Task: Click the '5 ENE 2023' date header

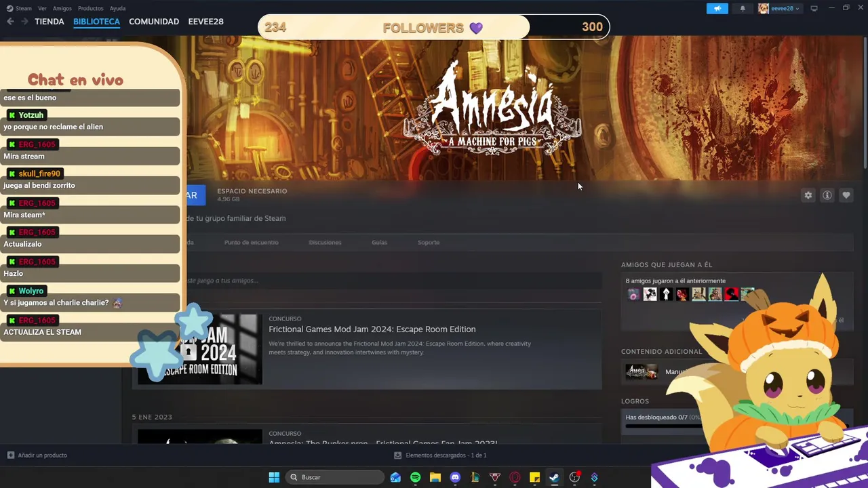Action: (x=152, y=417)
